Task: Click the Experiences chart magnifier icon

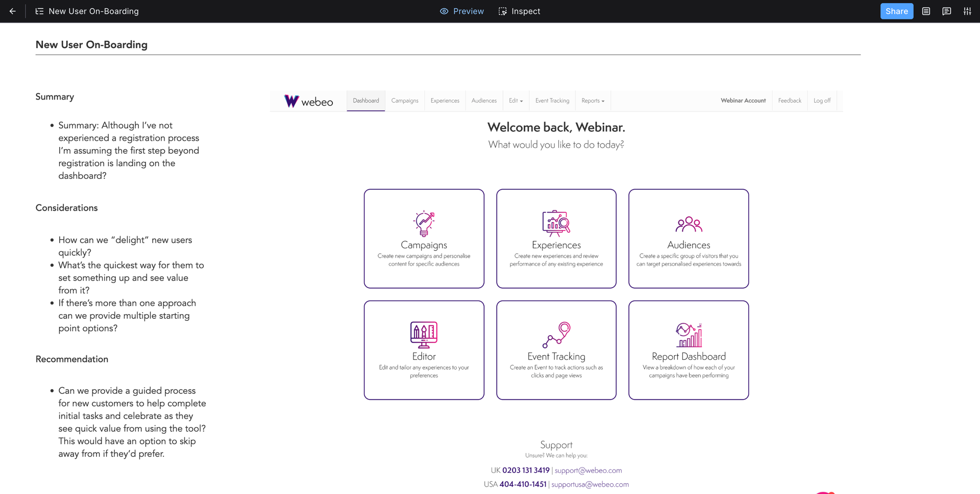Action: 556,223
